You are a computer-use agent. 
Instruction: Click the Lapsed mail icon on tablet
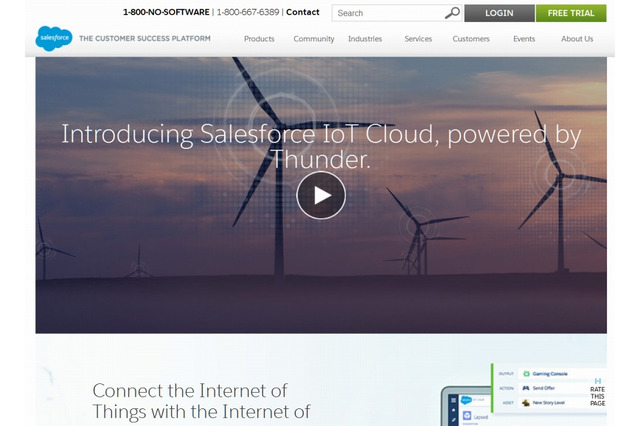point(467,415)
